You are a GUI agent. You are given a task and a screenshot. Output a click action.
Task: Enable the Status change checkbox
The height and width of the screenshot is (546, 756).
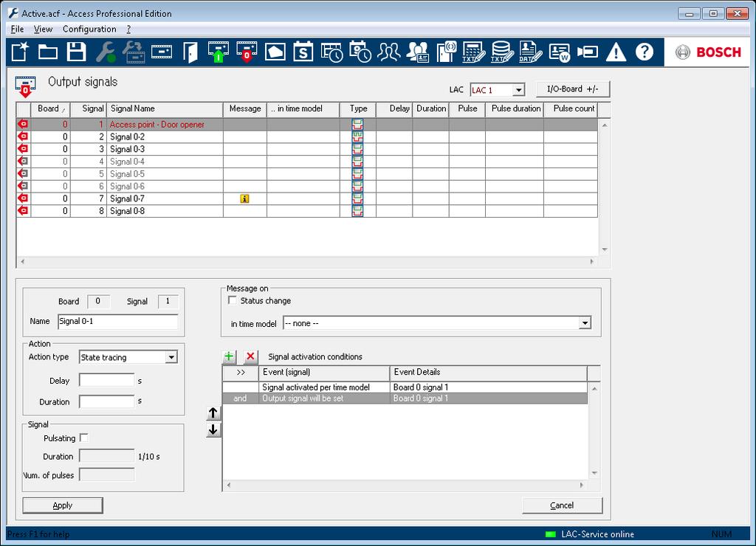(x=233, y=301)
